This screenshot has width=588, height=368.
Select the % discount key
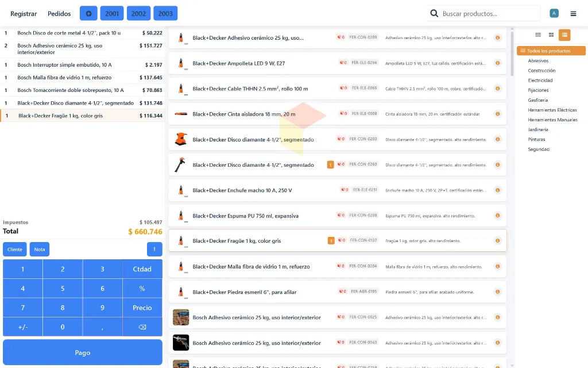coord(142,289)
